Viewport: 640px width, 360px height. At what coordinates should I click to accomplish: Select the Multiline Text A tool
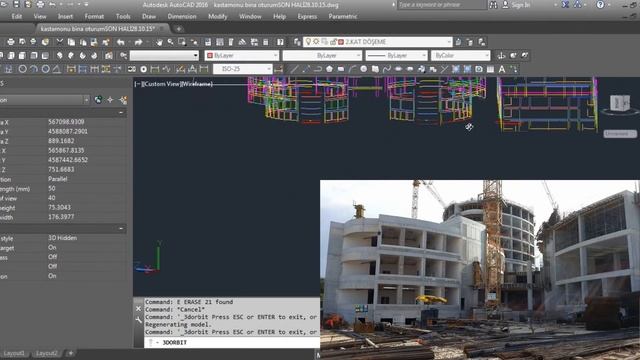(x=502, y=69)
